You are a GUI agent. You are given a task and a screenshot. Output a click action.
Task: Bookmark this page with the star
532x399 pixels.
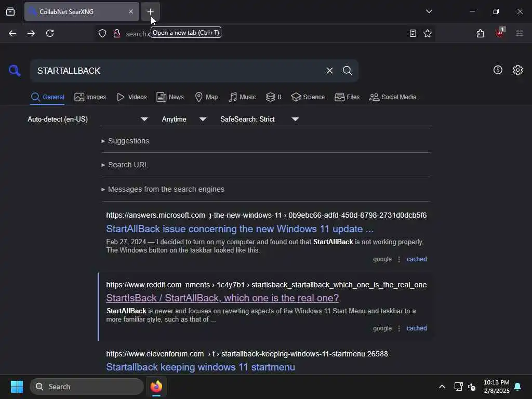428,33
